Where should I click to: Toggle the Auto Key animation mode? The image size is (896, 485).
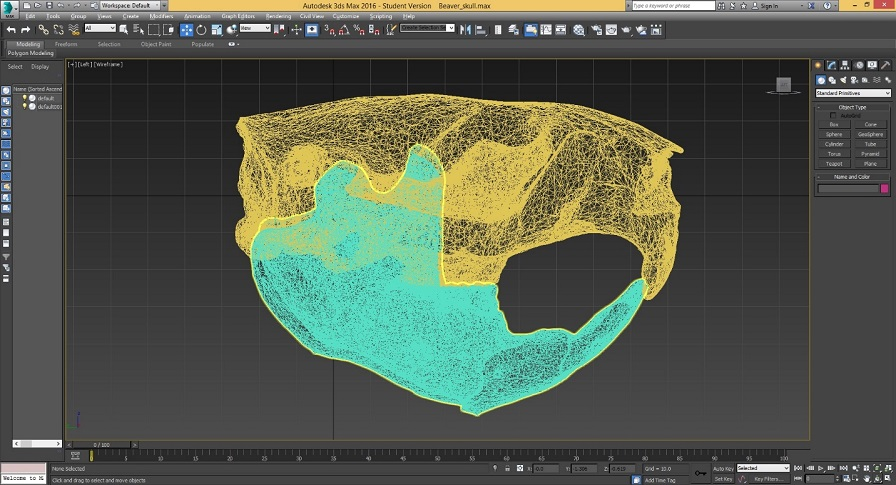(x=722, y=468)
